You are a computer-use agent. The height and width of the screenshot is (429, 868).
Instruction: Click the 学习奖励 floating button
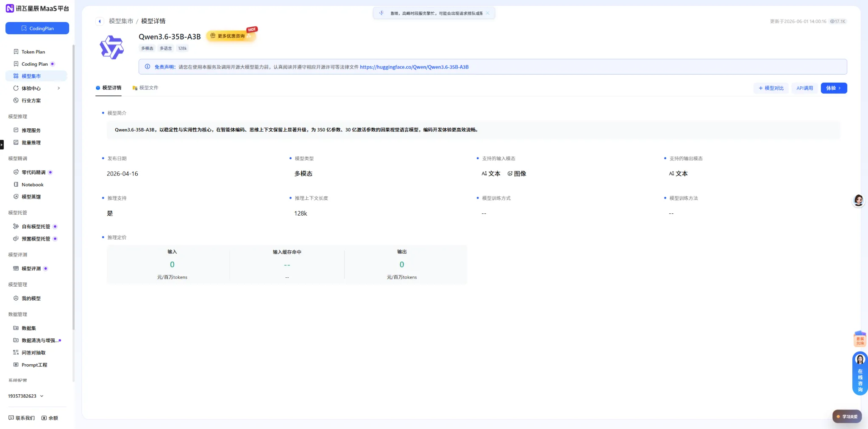pos(847,417)
